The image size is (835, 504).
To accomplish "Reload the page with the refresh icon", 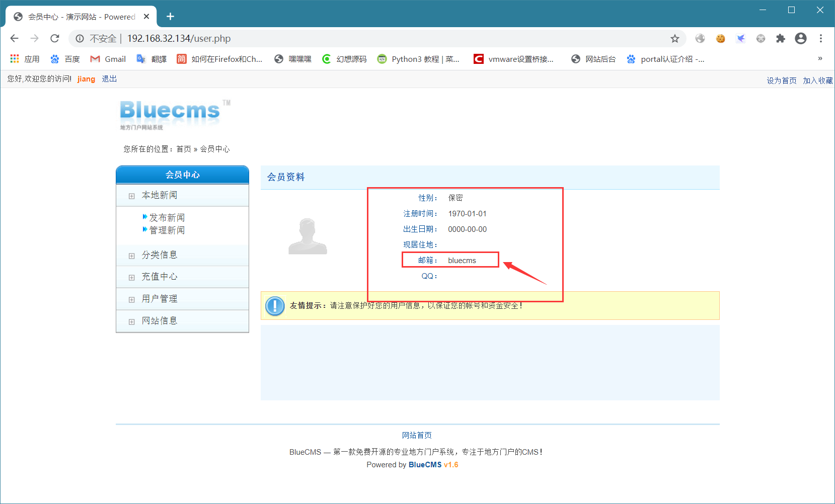I will (x=55, y=38).
